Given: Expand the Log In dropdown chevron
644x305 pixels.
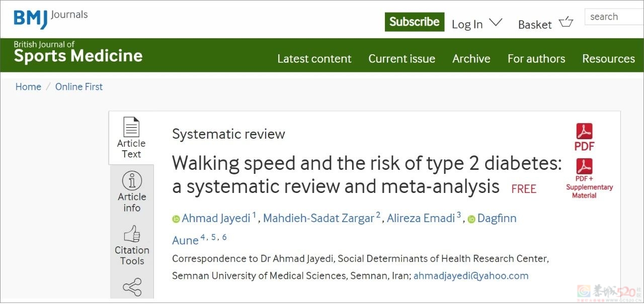Looking at the screenshot, I should [x=496, y=23].
